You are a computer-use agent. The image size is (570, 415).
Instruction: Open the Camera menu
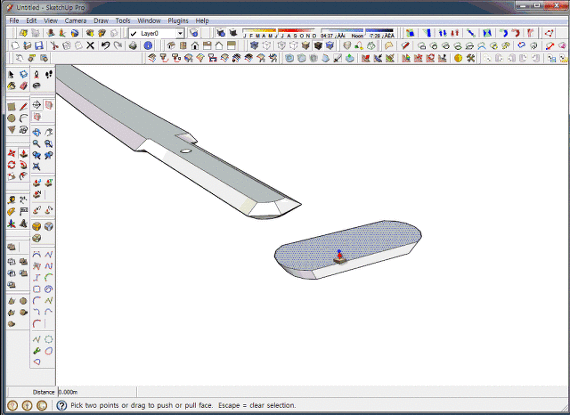75,21
